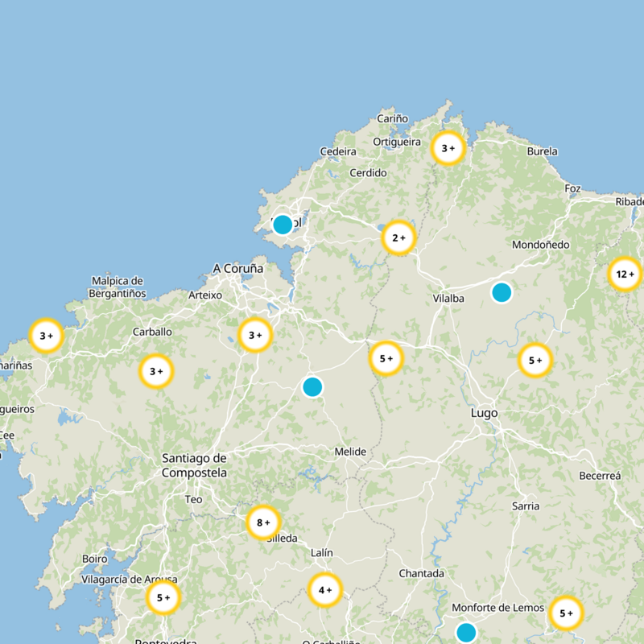The width and height of the screenshot is (644, 644).
Task: Click the Becerreá town label
Action: (x=600, y=476)
